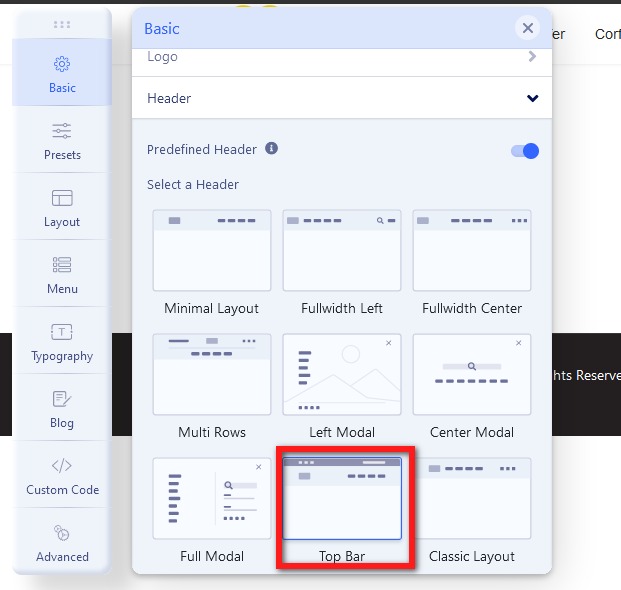Open the Custom Code section
Viewport: 621px width, 590px height.
[62, 474]
